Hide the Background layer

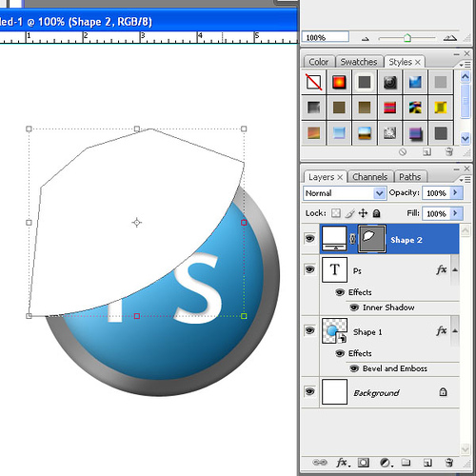(x=309, y=391)
